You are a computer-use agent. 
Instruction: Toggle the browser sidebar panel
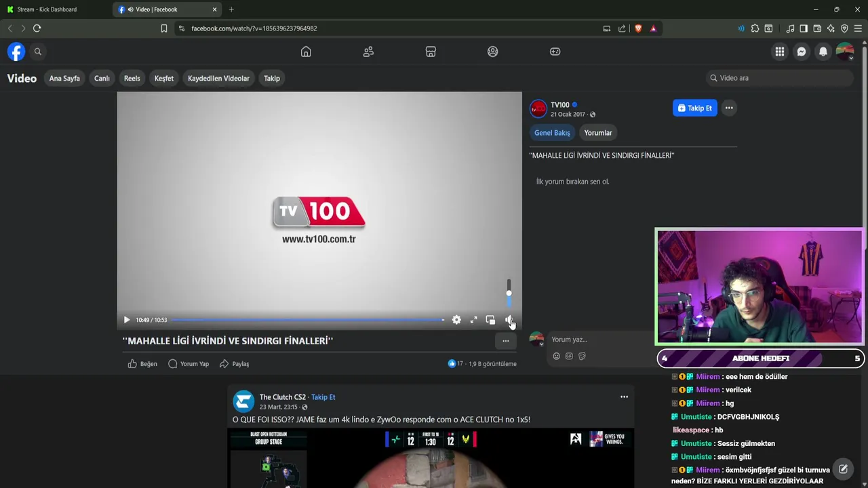coord(804,28)
